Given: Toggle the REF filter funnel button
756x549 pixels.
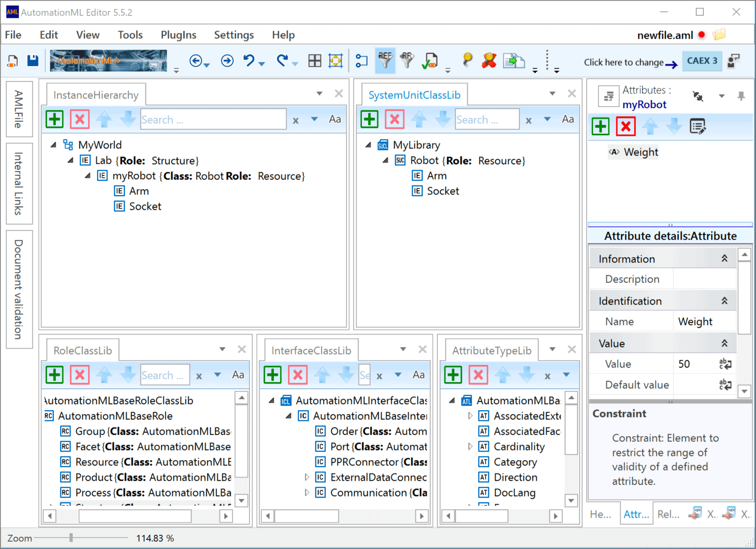Looking at the screenshot, I should [x=385, y=60].
